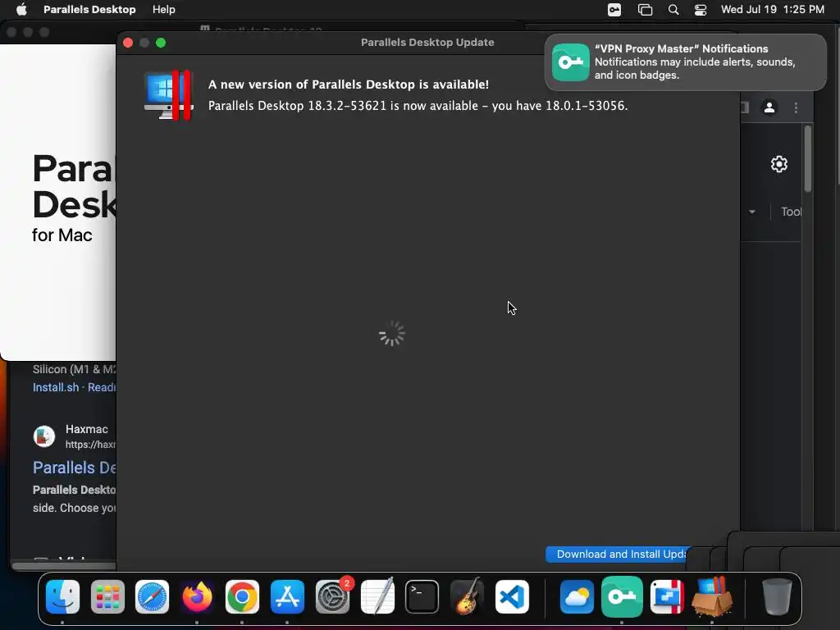This screenshot has width=840, height=630.
Task: Open Weather app from the Dock
Action: (x=577, y=597)
